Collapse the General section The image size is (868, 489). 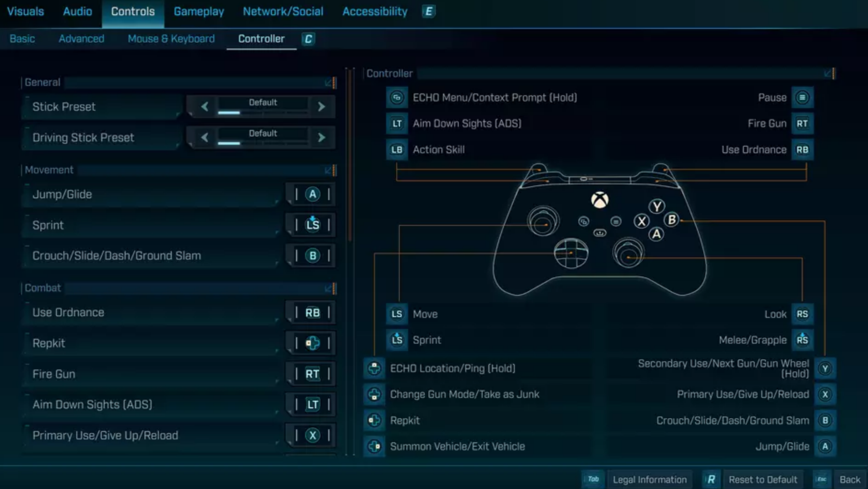coord(328,82)
